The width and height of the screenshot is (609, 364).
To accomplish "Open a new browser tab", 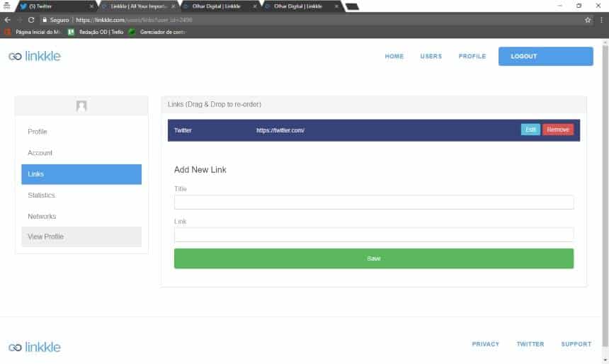I will [352, 6].
